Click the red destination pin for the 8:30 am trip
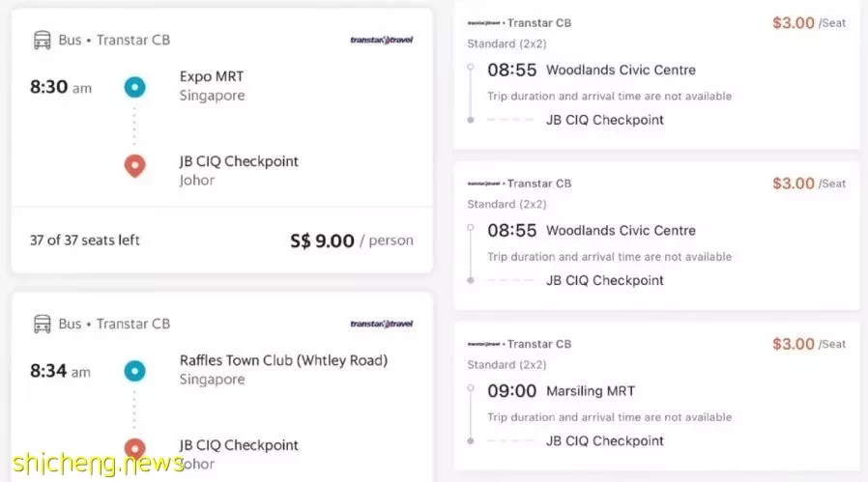 (x=134, y=165)
